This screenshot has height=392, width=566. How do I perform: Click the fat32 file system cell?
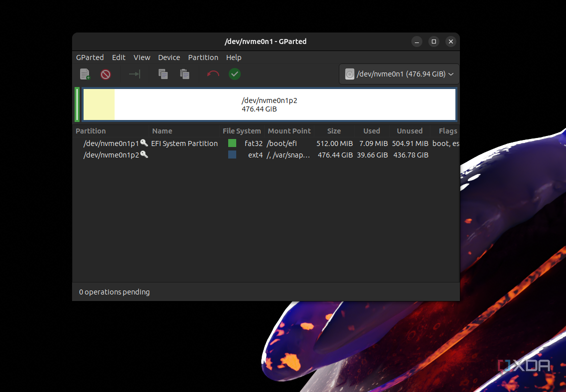pos(253,143)
